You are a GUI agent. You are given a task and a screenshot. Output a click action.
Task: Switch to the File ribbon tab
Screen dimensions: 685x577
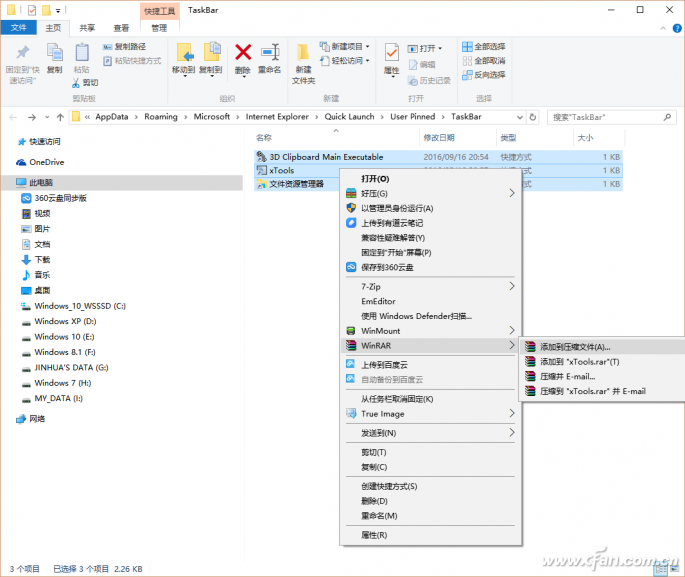pyautogui.click(x=18, y=28)
